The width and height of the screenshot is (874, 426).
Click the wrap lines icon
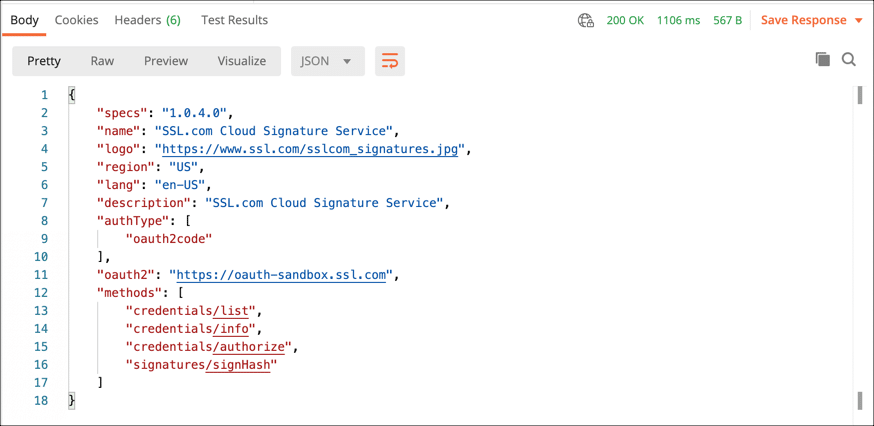pyautogui.click(x=389, y=61)
